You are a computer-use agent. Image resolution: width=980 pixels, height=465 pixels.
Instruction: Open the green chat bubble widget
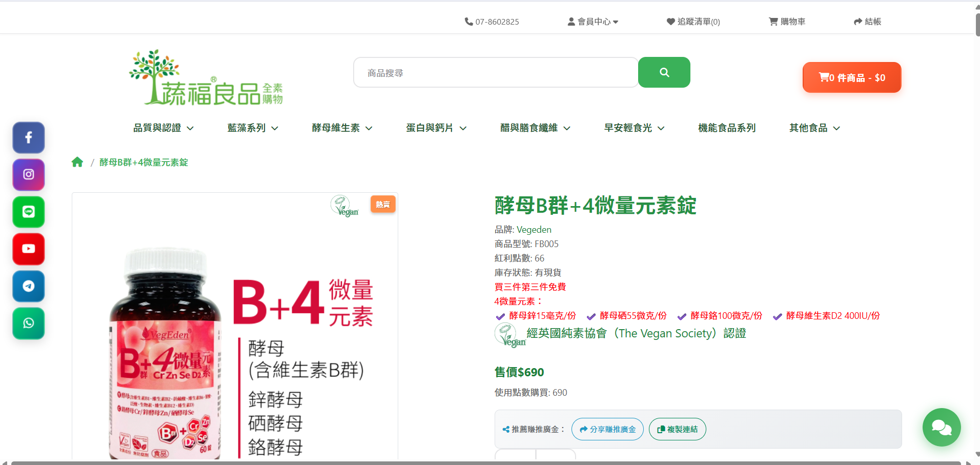[x=941, y=427]
